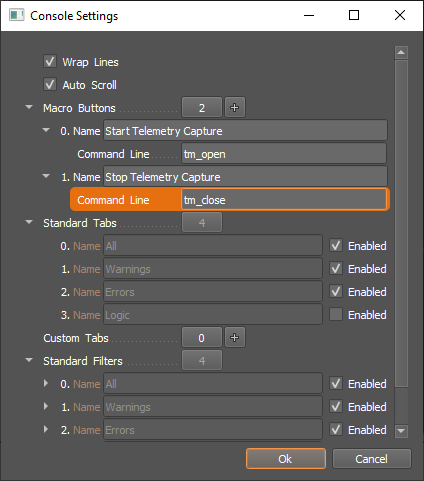This screenshot has width=424, height=481.
Task: Click the vertical scrollbar thumb
Action: click(x=401, y=224)
